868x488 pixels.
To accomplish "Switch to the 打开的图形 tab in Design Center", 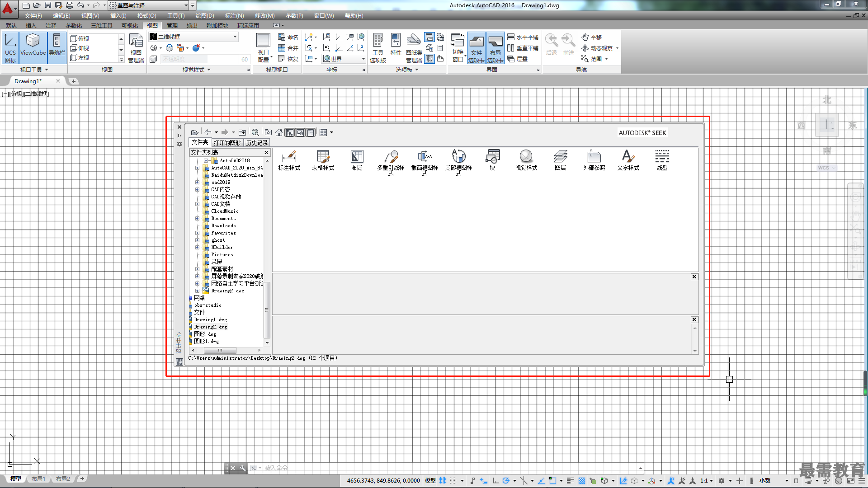I will [227, 143].
